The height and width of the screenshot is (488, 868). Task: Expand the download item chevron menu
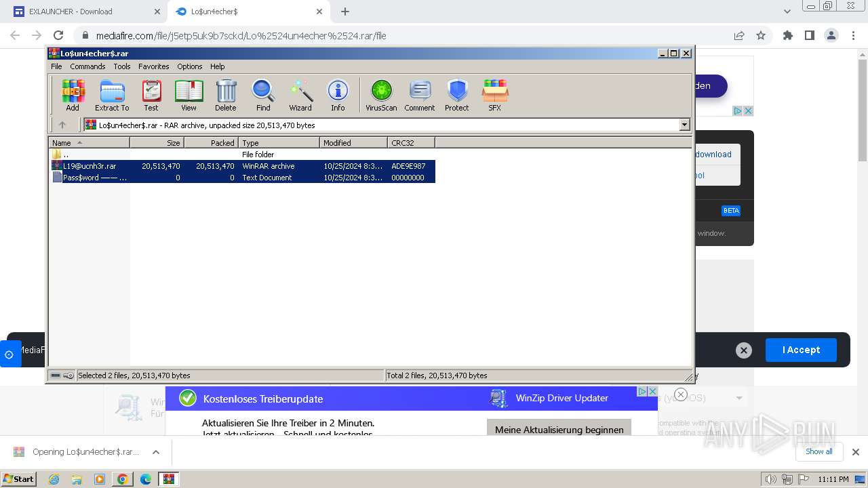155,452
